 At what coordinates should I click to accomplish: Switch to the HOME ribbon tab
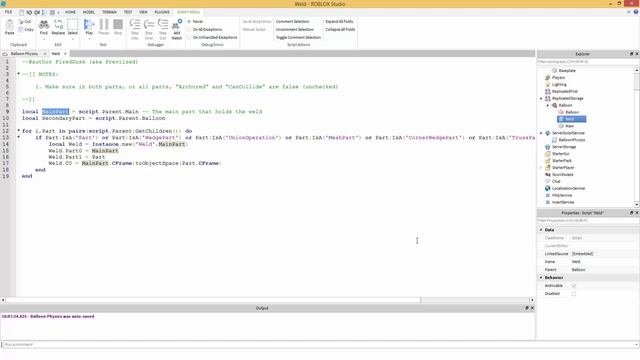coord(70,12)
